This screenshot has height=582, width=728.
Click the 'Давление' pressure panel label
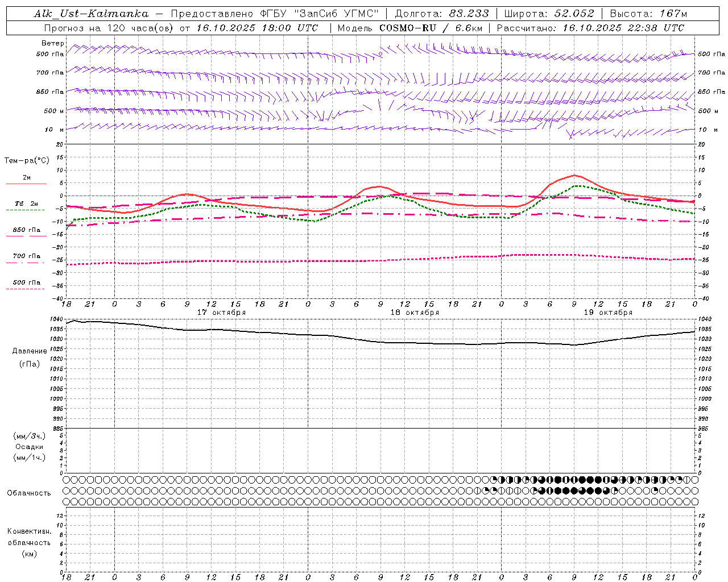(30, 351)
